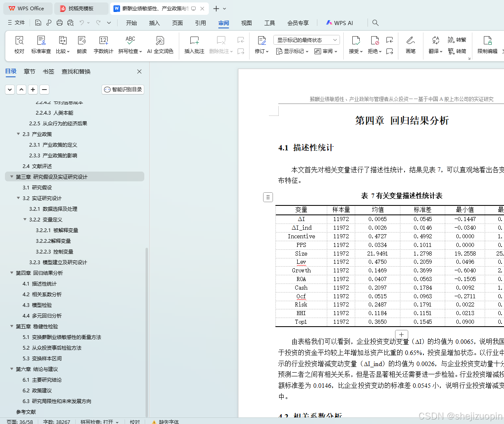
Task: Collapse the 第六章 结论与建议 node
Action: coord(12,369)
